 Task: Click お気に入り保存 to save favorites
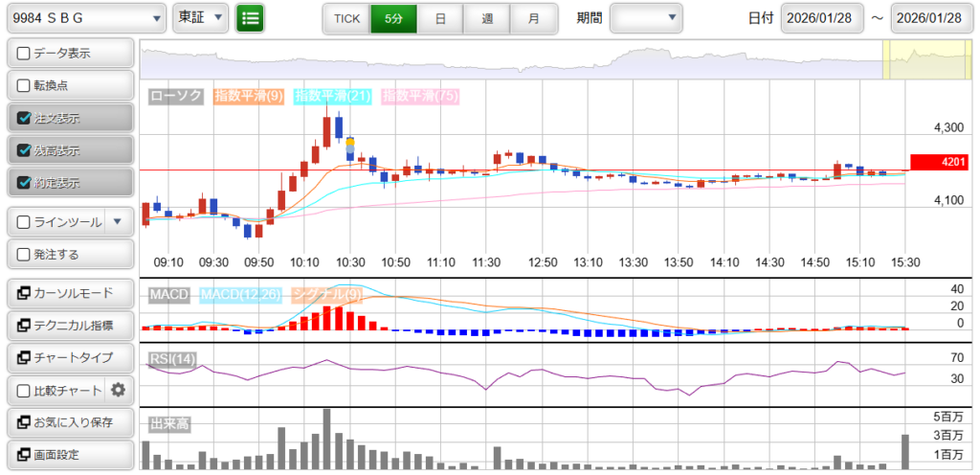click(69, 421)
